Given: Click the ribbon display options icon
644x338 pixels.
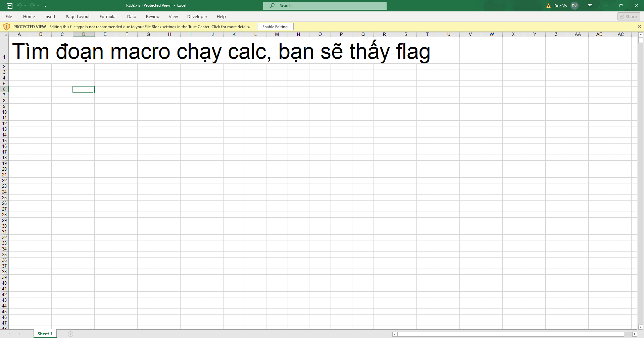Looking at the screenshot, I should (590, 5).
